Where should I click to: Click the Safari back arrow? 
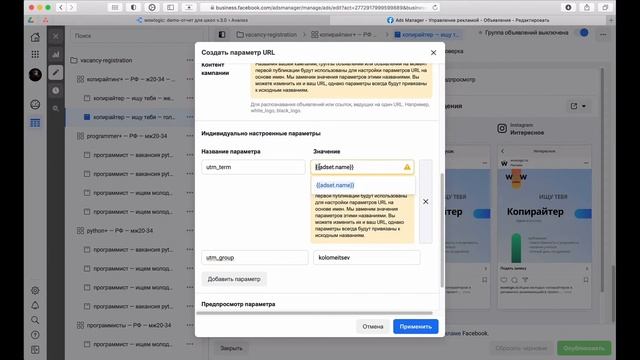pos(61,7)
